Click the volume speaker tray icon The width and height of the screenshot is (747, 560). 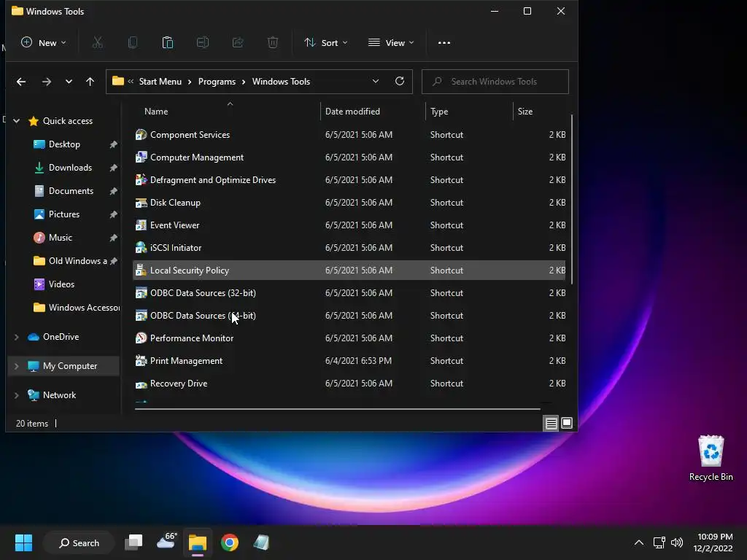point(676,542)
